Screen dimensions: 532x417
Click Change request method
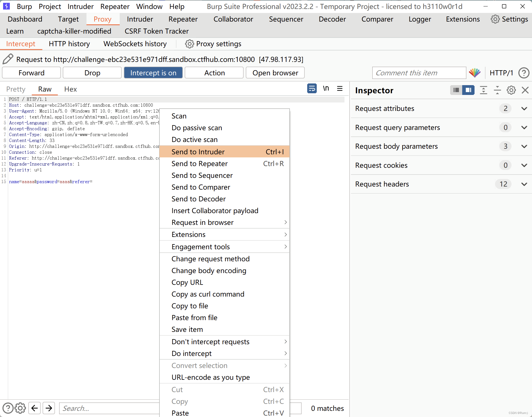coord(225,259)
